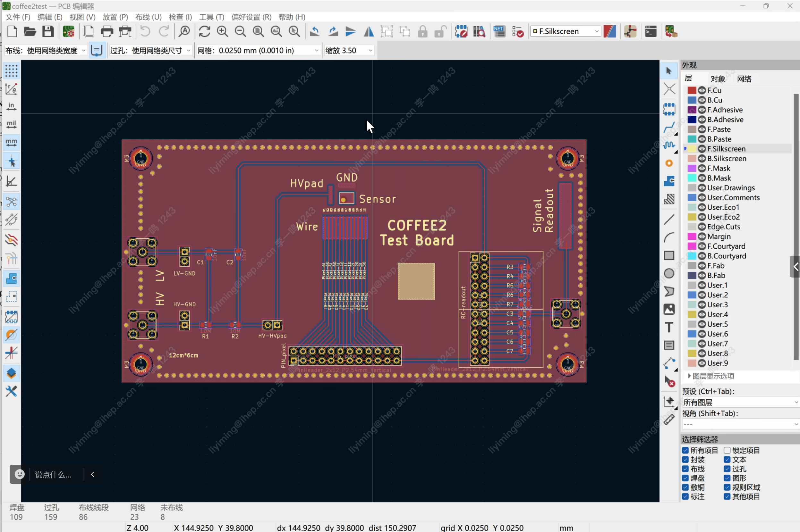800x532 pixels.
Task: Open the Design Rules Checker icon
Action: tap(518, 31)
